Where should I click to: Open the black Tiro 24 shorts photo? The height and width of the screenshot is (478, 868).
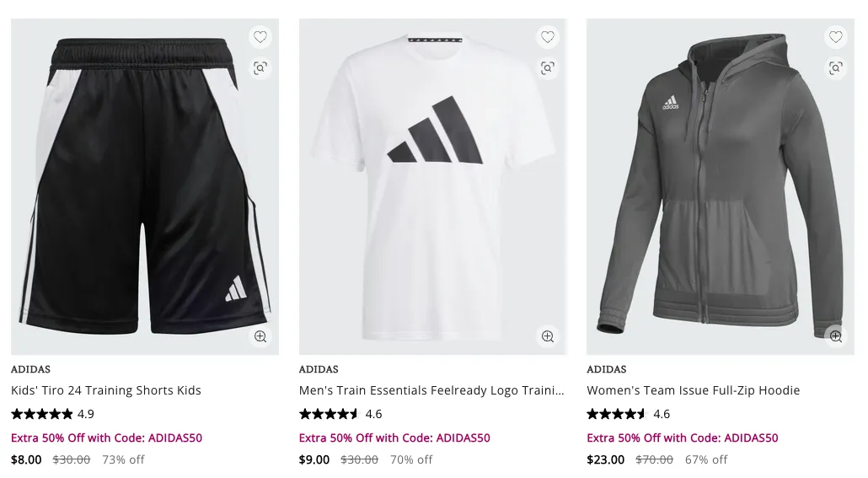pos(145,185)
